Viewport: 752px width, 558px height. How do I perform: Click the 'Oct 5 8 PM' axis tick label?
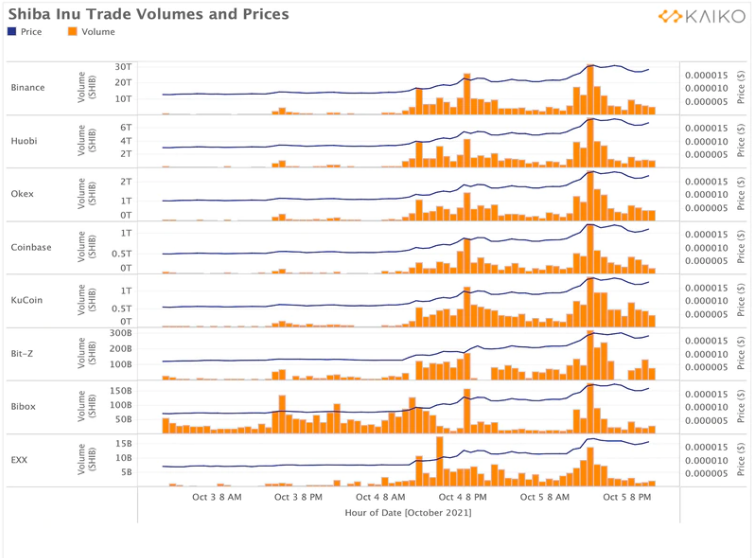[x=627, y=497]
